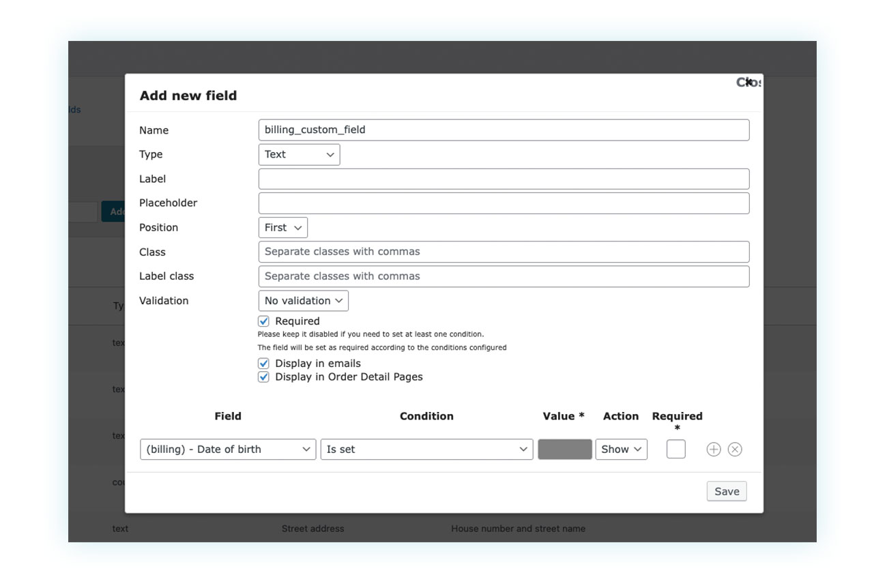Open the Show action dropdown

[620, 449]
